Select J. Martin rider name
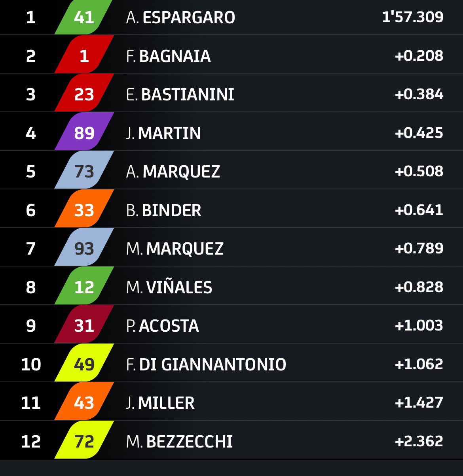463x476 pixels. pyautogui.click(x=163, y=133)
